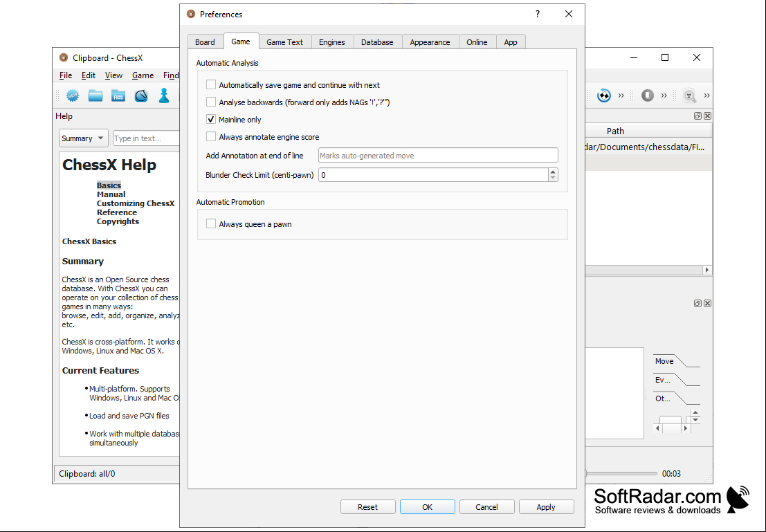
Task: Click the right scroll arrow under the Ot... tab
Action: [x=686, y=428]
